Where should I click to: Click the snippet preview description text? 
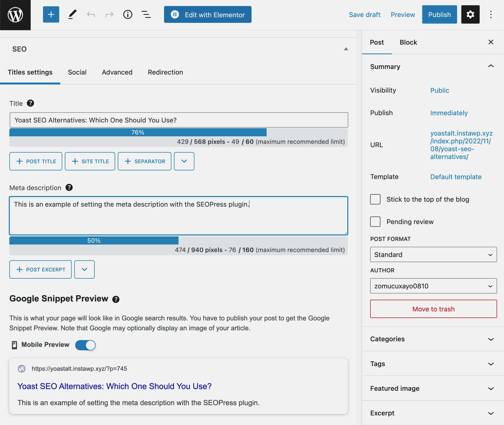(138, 403)
